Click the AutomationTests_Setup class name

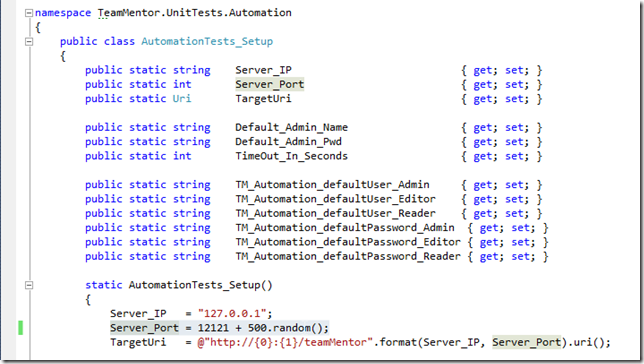click(207, 41)
